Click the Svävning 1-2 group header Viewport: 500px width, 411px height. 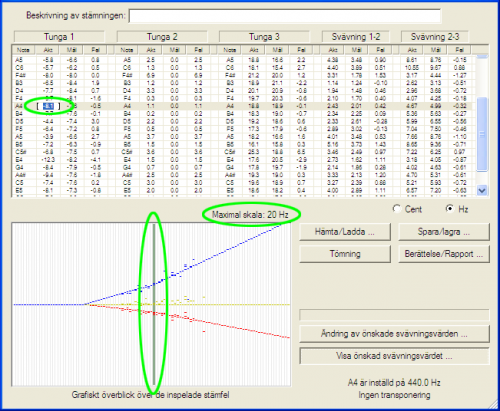(x=356, y=37)
